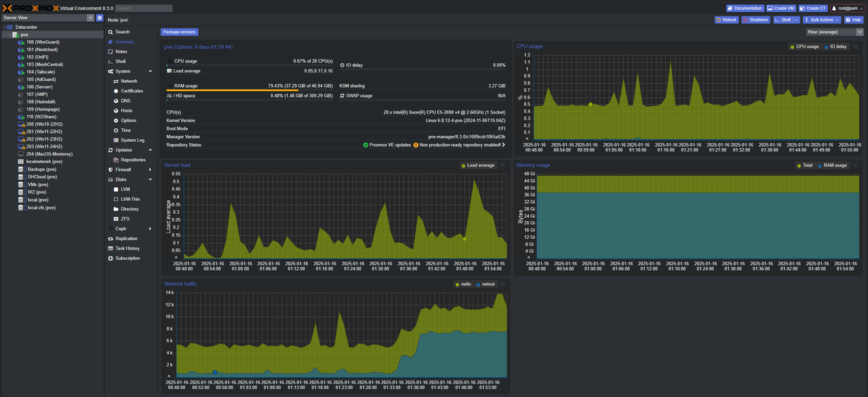
Task: Open the gear settings next to Server View
Action: 100,18
